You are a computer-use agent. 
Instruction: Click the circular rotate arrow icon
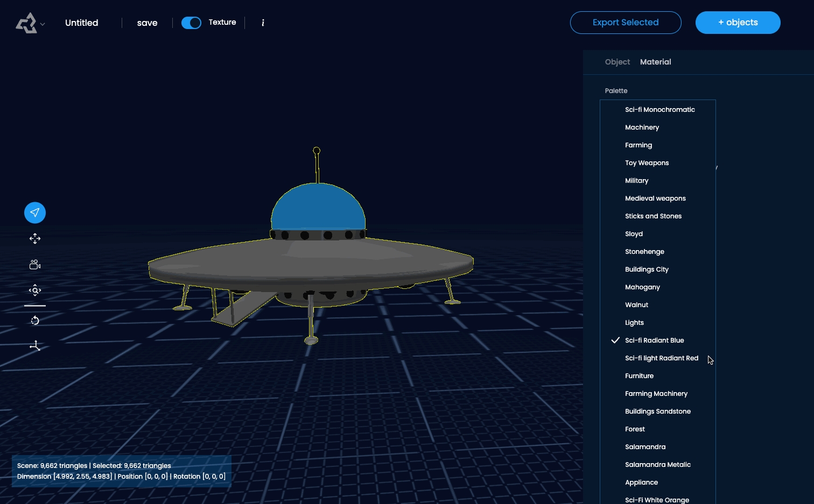click(x=35, y=321)
